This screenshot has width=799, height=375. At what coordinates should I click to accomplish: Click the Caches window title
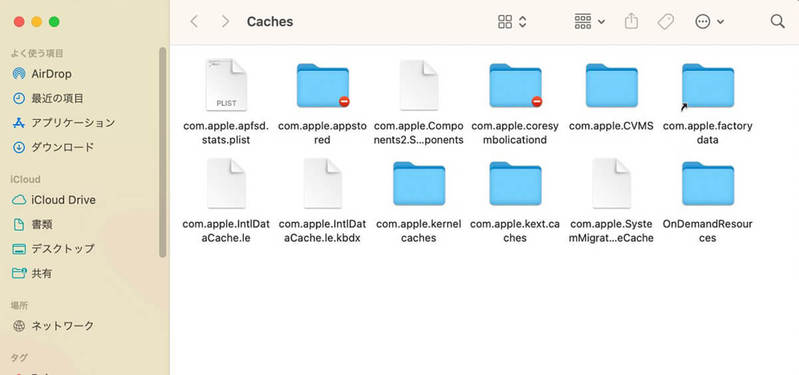[270, 21]
